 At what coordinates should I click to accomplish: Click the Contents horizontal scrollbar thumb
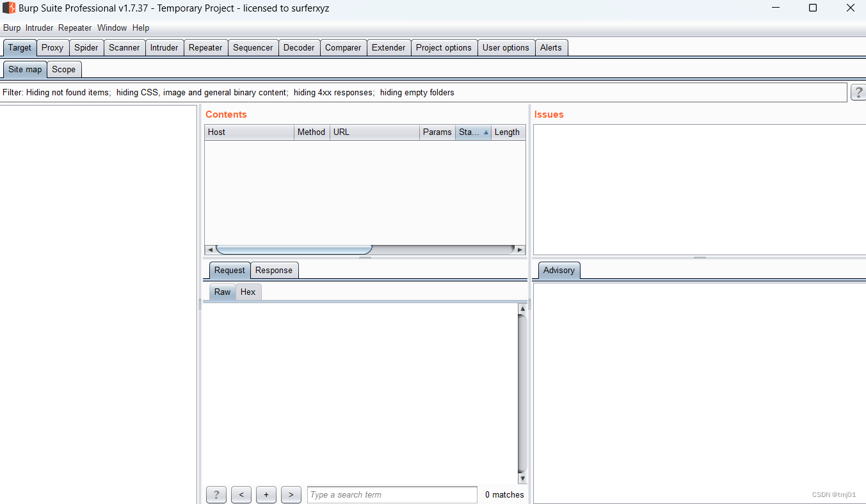[294, 249]
